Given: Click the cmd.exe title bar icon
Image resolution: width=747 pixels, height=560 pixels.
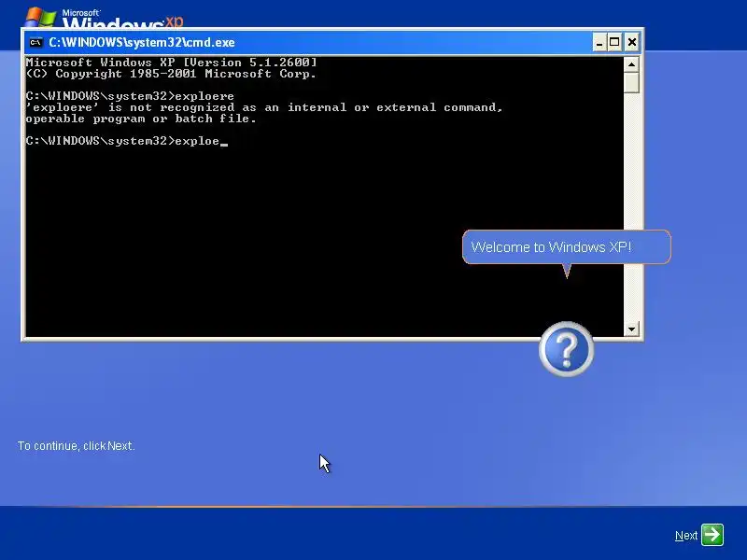Looking at the screenshot, I should click(x=35, y=42).
